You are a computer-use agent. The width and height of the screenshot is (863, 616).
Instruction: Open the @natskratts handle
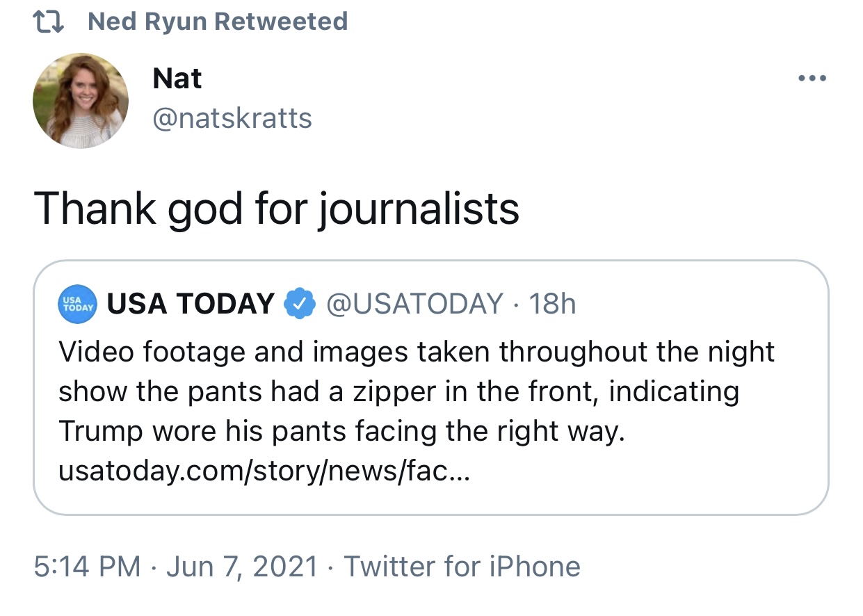(232, 118)
